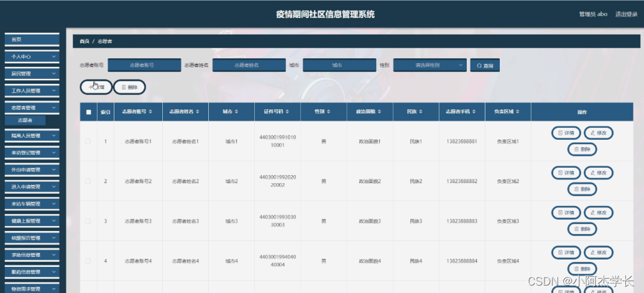Expand the 健康上报管理 sidebar menu
This screenshot has width=644, height=293.
(x=32, y=221)
